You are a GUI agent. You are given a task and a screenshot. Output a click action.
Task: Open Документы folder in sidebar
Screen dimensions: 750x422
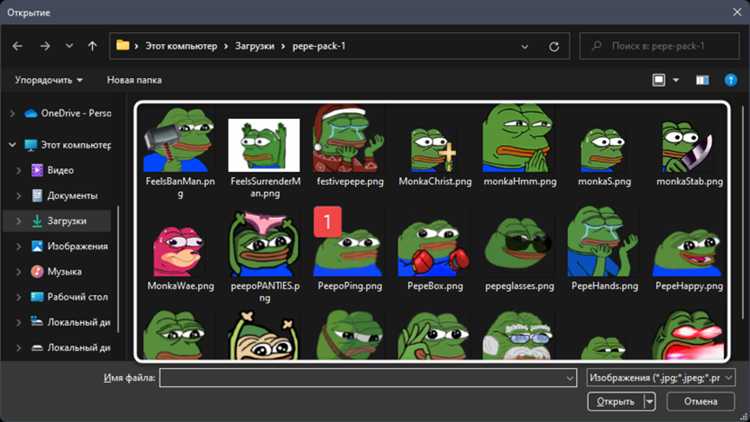[64, 196]
